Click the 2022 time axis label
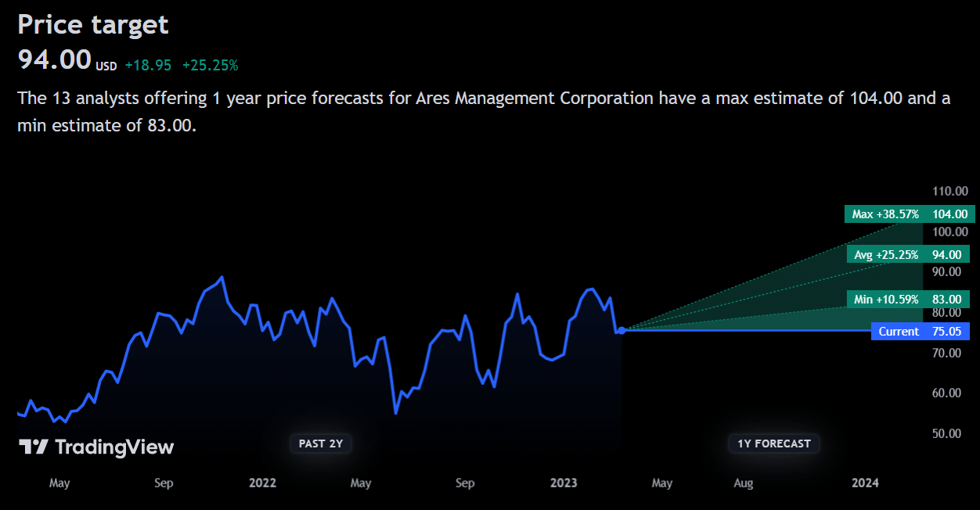Viewport: 980px width, 510px height. point(263,483)
